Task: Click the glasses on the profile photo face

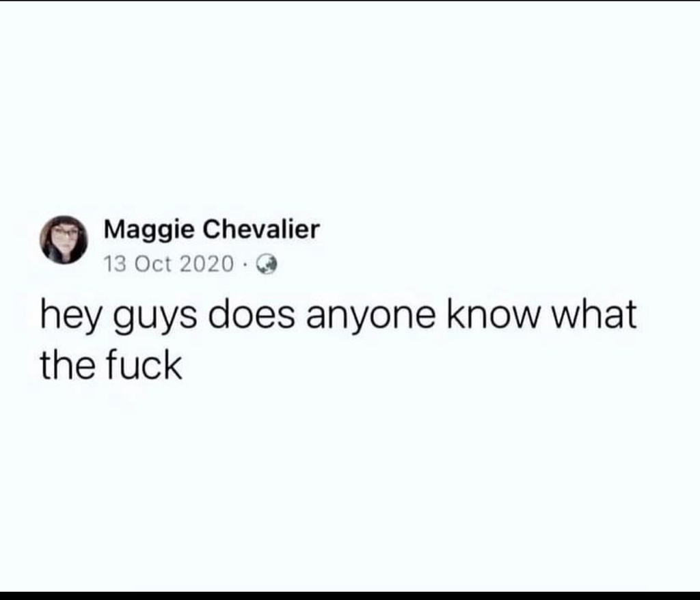Action: click(x=65, y=232)
